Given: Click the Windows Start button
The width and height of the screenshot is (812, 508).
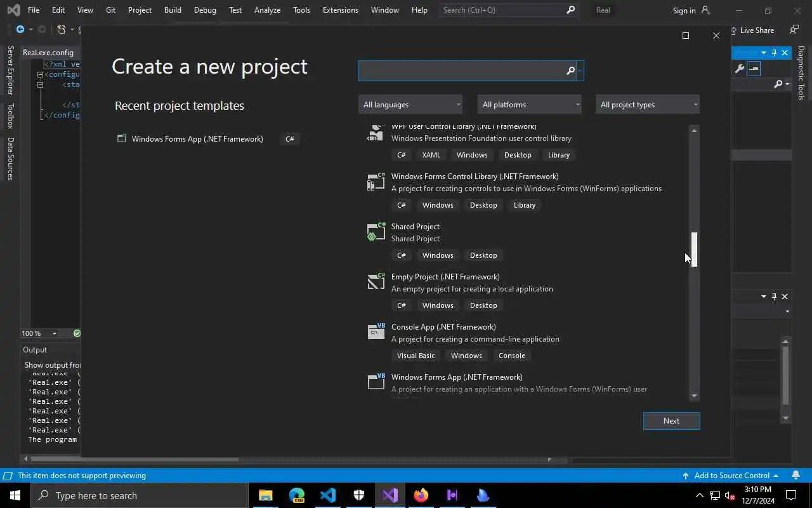Looking at the screenshot, I should pyautogui.click(x=15, y=495).
